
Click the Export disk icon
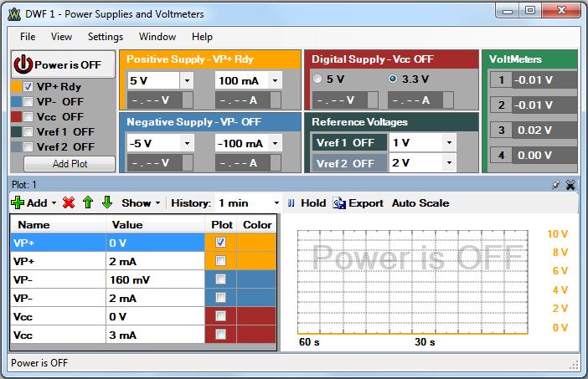click(339, 203)
